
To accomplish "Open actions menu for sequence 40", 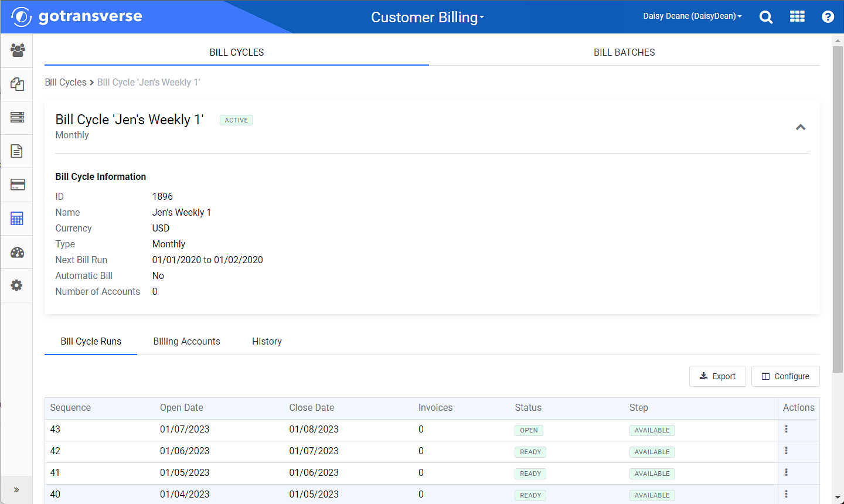I will point(786,494).
